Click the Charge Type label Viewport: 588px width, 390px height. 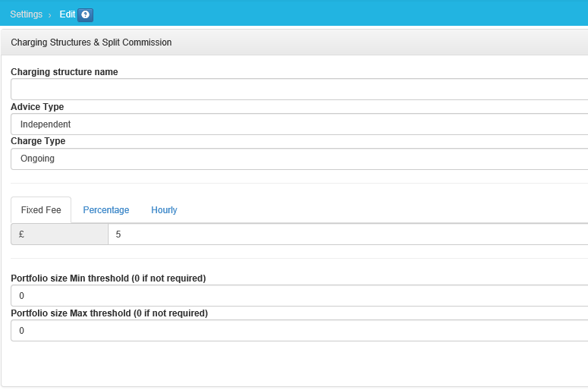tap(38, 141)
